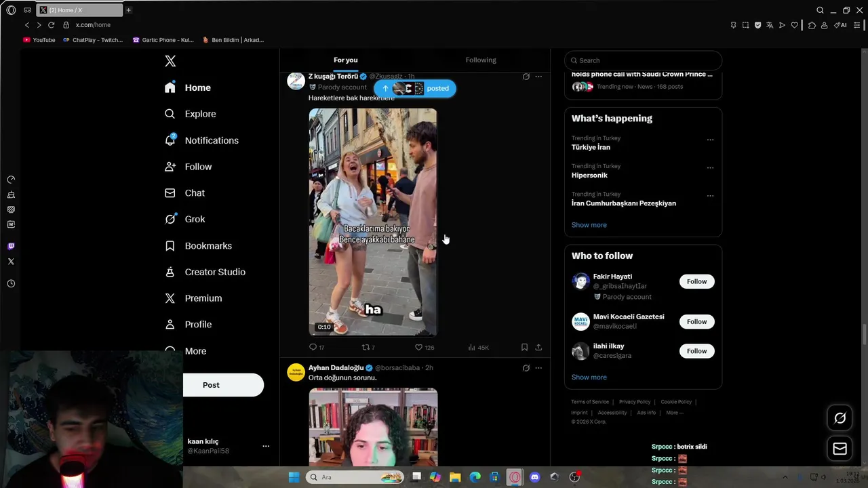
Task: Open the Premium page
Action: (x=193, y=298)
